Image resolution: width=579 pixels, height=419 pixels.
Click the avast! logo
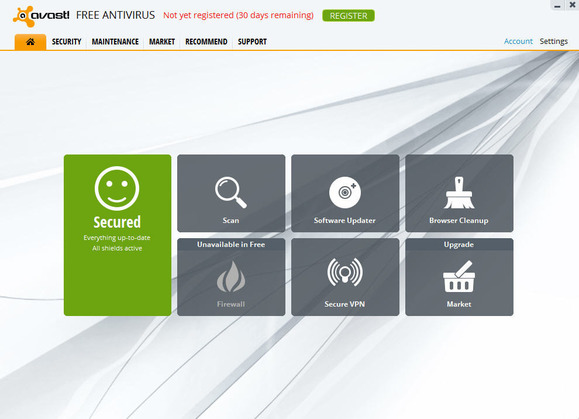click(x=41, y=16)
